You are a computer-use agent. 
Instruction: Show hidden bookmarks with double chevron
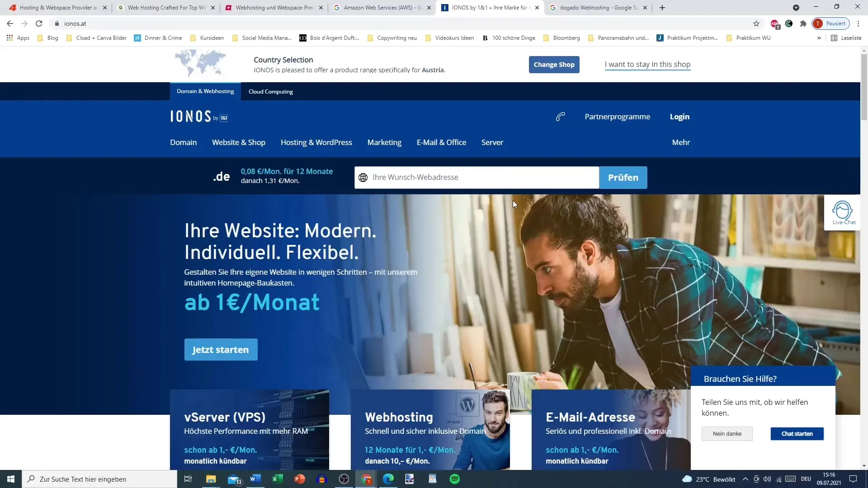(819, 38)
